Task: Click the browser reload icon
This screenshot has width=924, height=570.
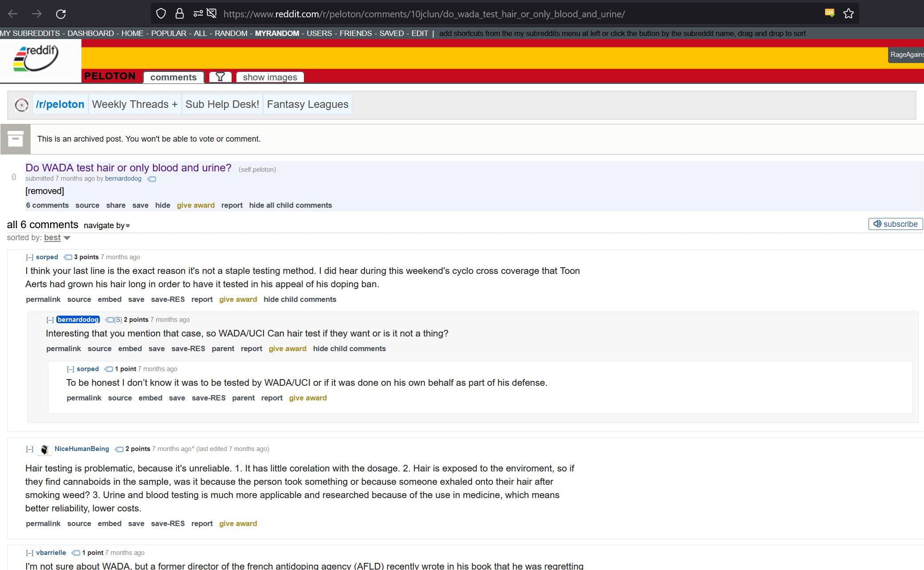Action: coord(61,14)
